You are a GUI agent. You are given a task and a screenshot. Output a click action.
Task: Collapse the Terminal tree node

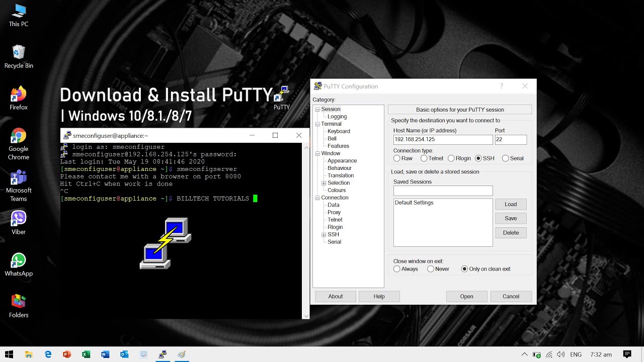click(x=317, y=124)
